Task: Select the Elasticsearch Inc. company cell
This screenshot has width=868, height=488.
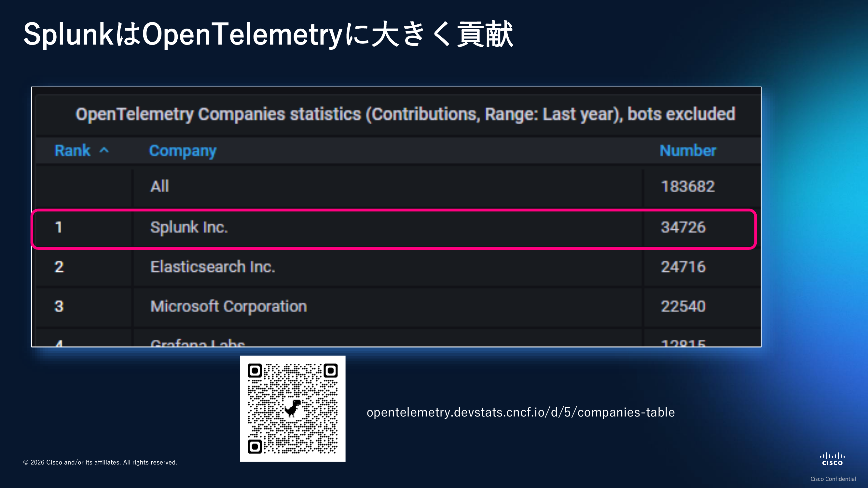Action: pos(213,267)
